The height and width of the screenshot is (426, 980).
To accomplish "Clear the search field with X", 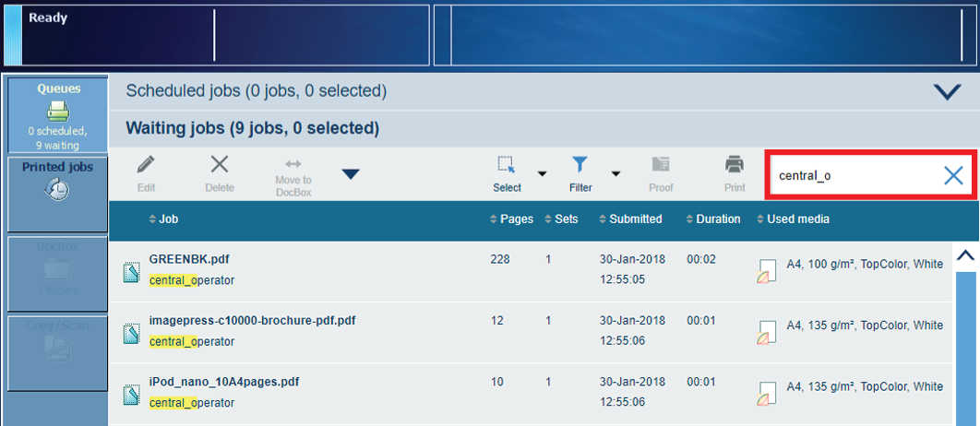I will [x=953, y=175].
